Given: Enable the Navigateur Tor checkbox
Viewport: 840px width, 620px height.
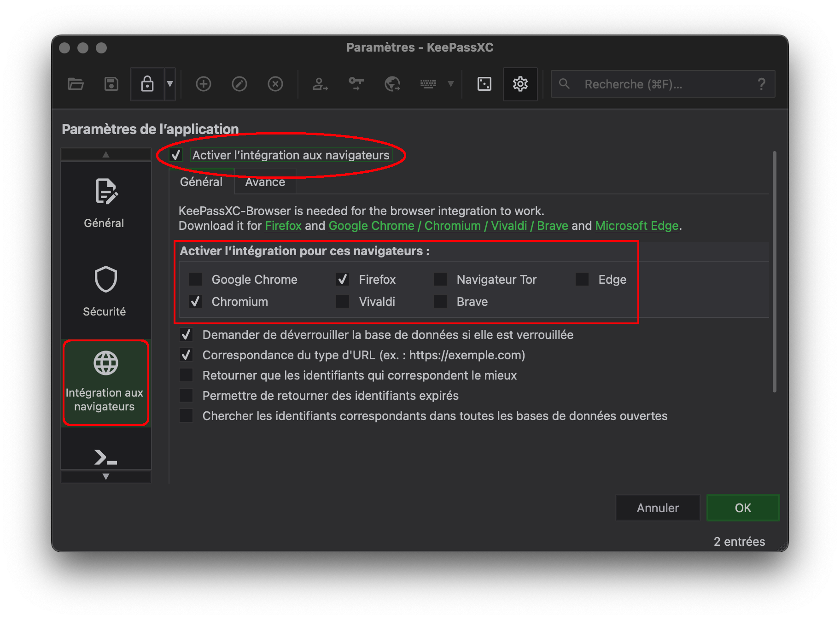Looking at the screenshot, I should point(440,279).
